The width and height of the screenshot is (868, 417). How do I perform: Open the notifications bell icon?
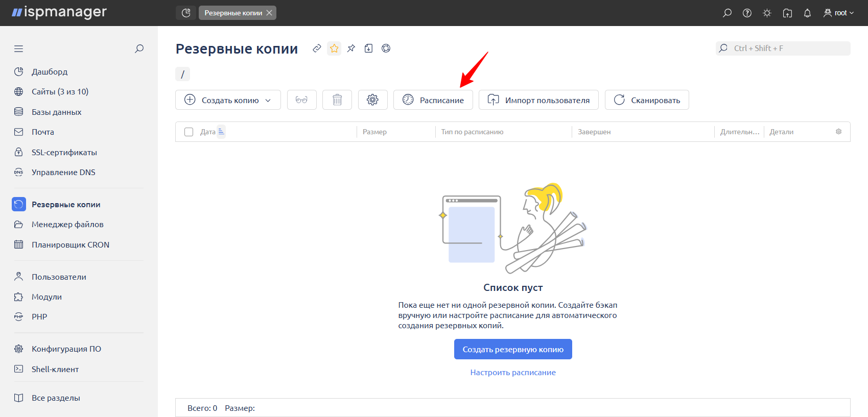click(x=807, y=13)
